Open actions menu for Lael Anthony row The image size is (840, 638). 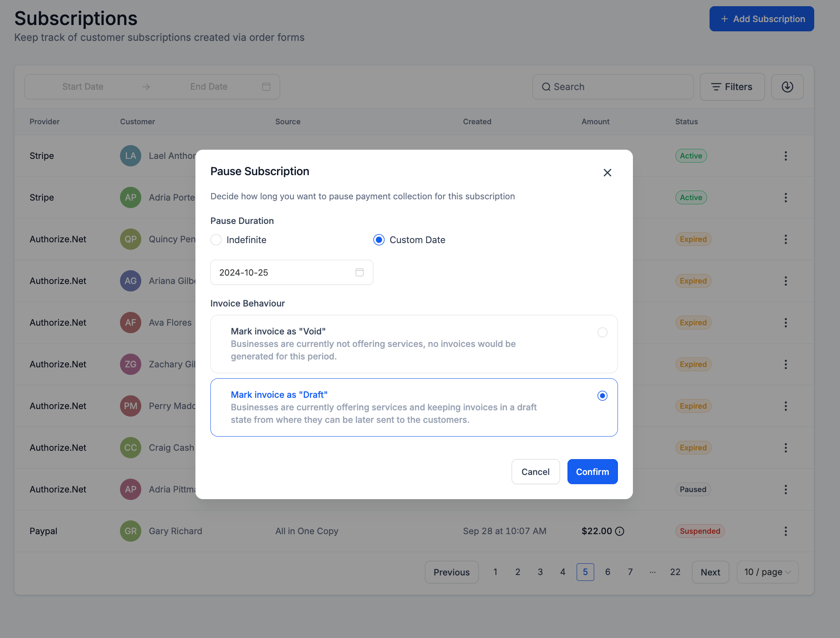tap(786, 156)
